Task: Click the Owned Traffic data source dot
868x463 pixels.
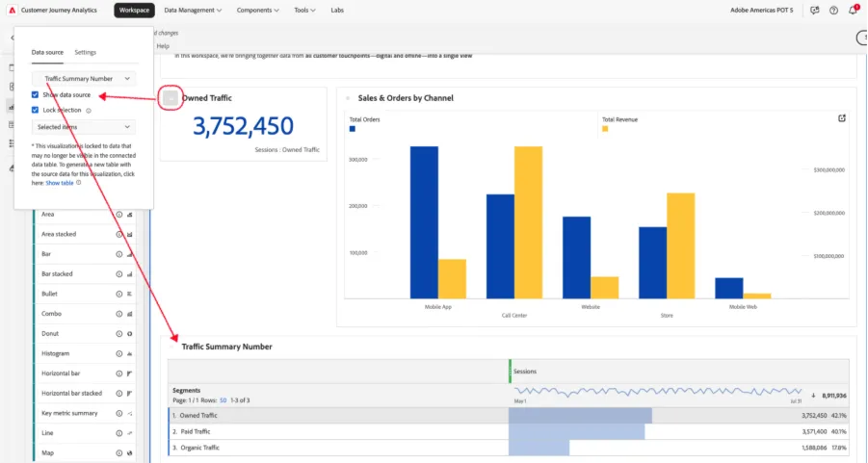Action: point(171,98)
